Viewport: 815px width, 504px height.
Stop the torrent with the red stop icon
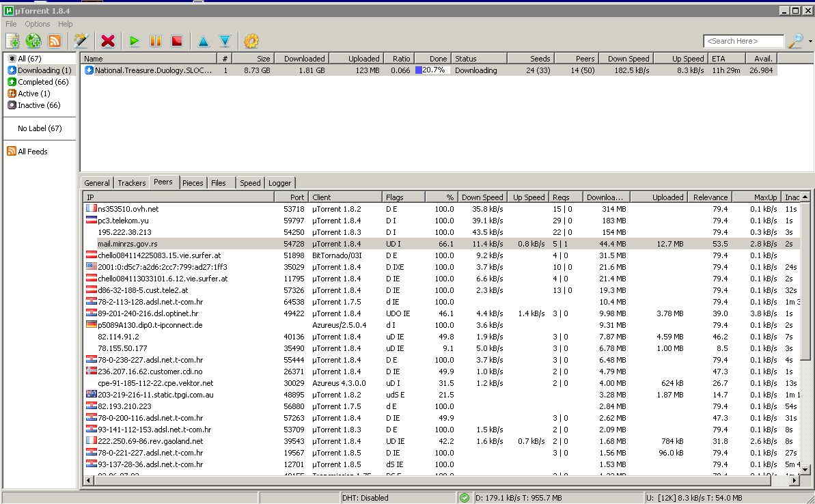(x=177, y=40)
